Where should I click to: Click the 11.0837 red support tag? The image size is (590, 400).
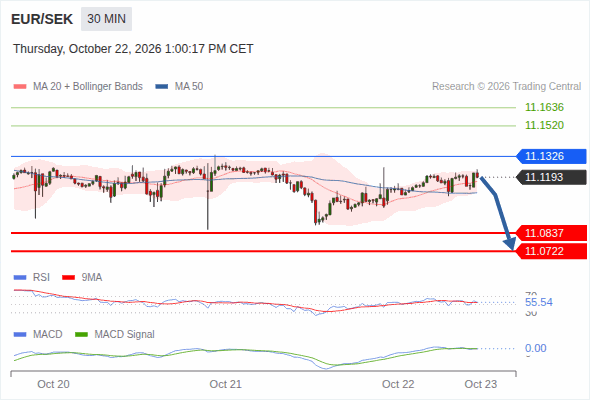click(x=551, y=233)
